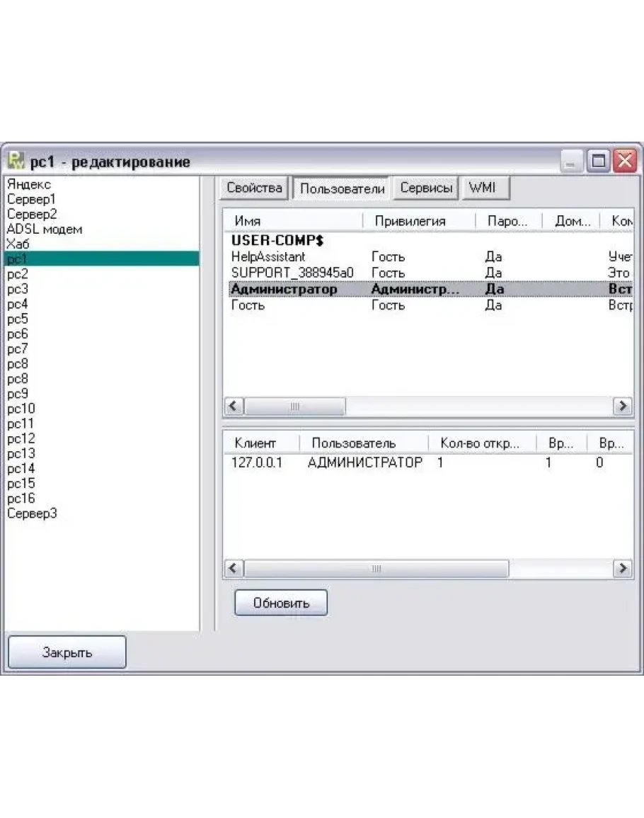The width and height of the screenshot is (644, 818).
Task: Click left arrow of the sessions table scrollbar
Action: click(x=234, y=568)
